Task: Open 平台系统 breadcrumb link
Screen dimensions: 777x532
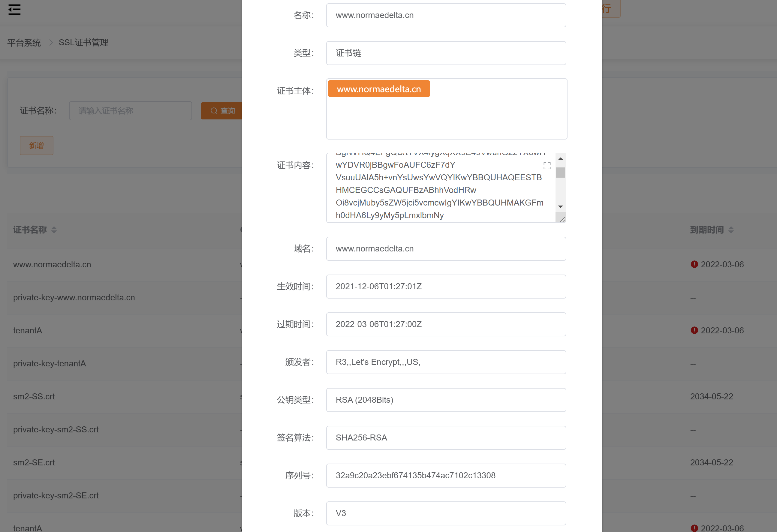Action: (x=24, y=43)
